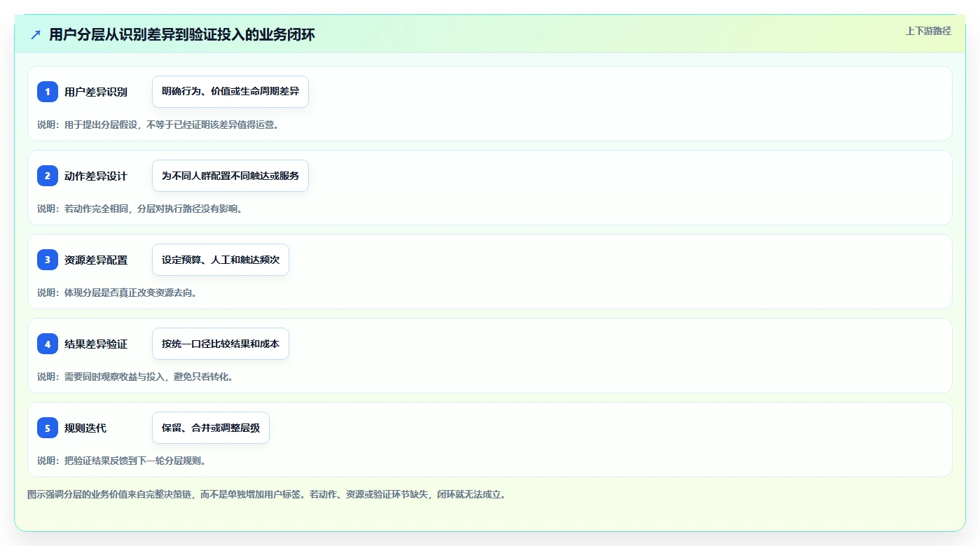Viewport: 980px width, 546px height.
Task: Click the note 若动作完全相同，分层对执行路径没有影响
Action: 139,209
